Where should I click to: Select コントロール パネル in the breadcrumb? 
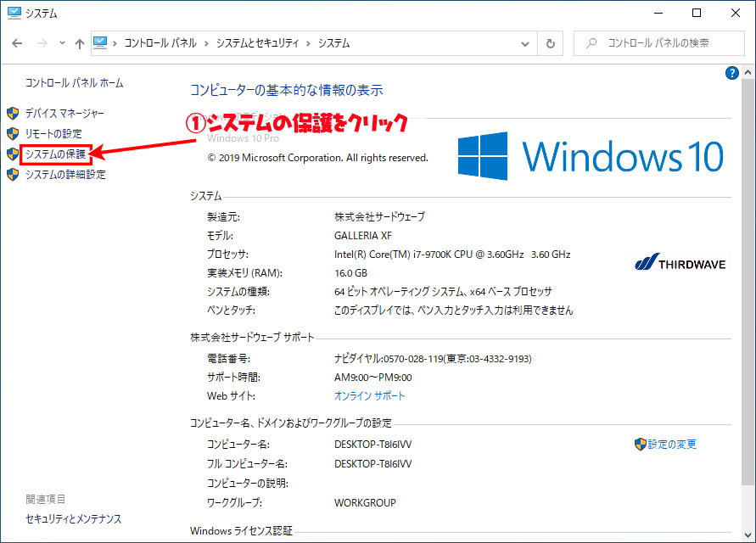(x=160, y=43)
